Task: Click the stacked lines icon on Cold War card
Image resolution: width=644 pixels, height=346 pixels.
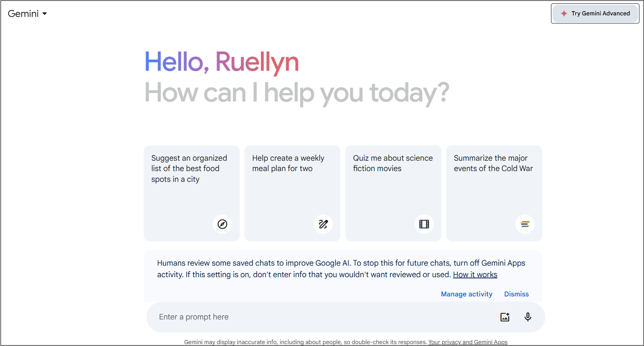Action: 525,224
